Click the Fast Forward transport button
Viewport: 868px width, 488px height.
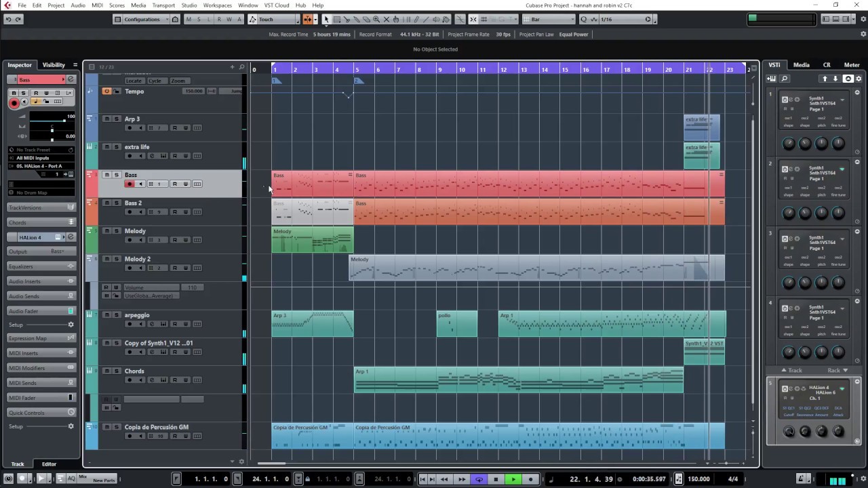click(462, 479)
